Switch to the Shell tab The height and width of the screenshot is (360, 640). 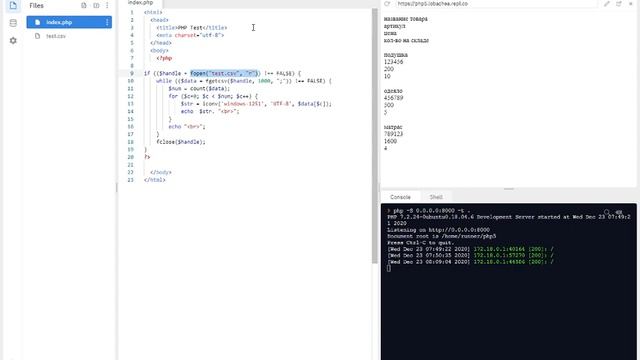point(436,197)
